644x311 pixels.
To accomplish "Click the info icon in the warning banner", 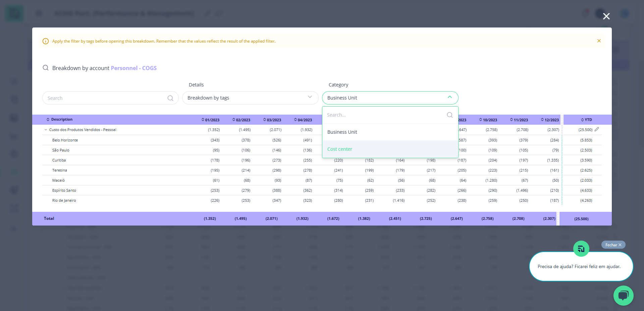I will tap(46, 41).
